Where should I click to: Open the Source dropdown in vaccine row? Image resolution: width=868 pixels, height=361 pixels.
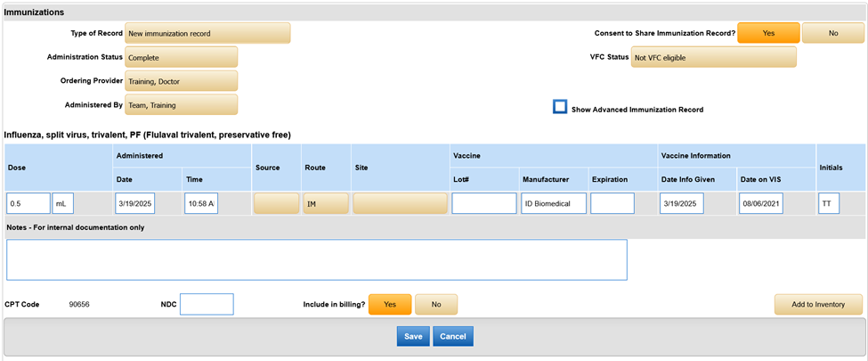click(x=276, y=204)
